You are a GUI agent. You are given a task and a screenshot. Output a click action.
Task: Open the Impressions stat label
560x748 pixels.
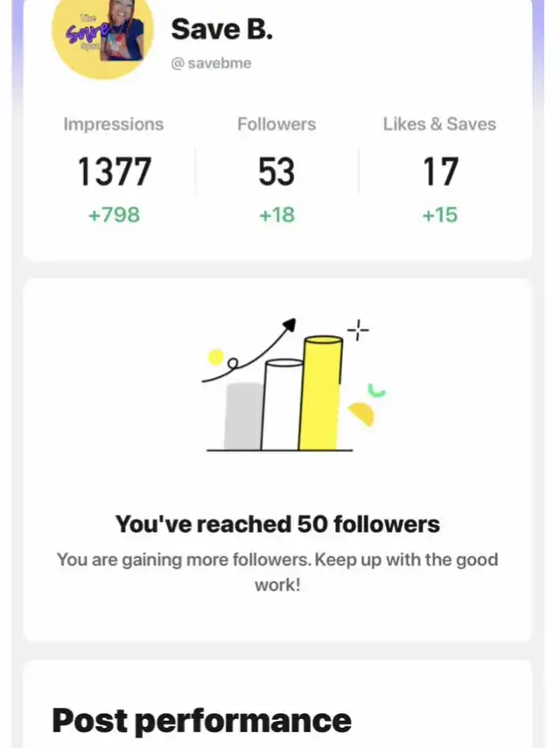tap(114, 124)
